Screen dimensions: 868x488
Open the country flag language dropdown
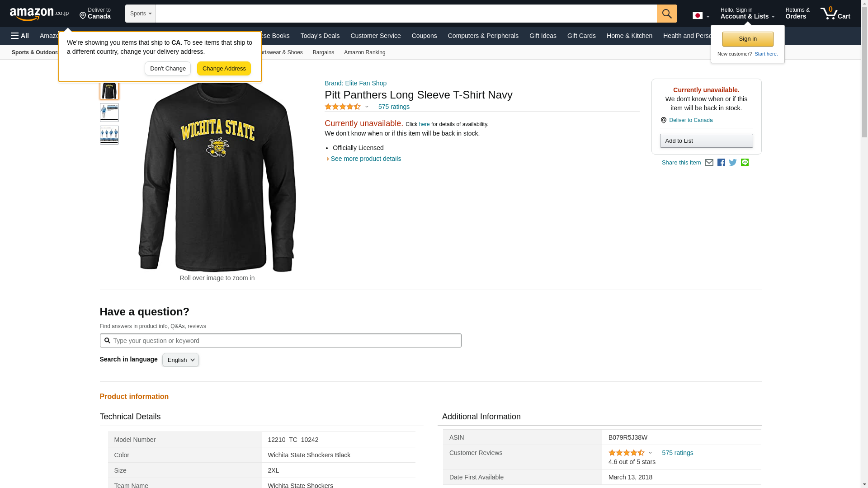click(x=701, y=16)
